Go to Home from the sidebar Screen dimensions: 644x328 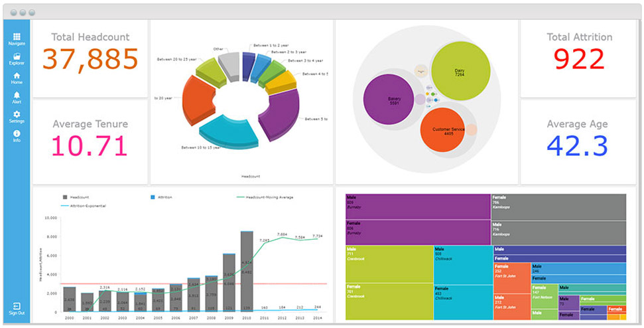click(x=17, y=78)
